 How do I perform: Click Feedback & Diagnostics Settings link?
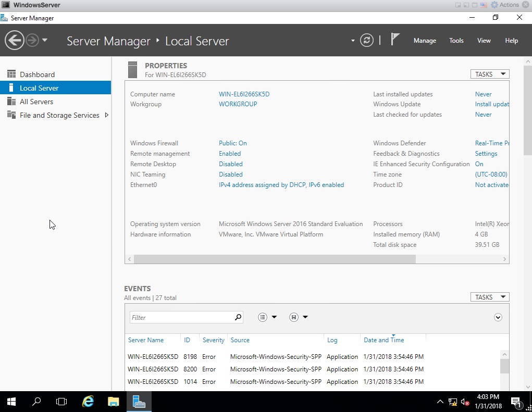(486, 154)
